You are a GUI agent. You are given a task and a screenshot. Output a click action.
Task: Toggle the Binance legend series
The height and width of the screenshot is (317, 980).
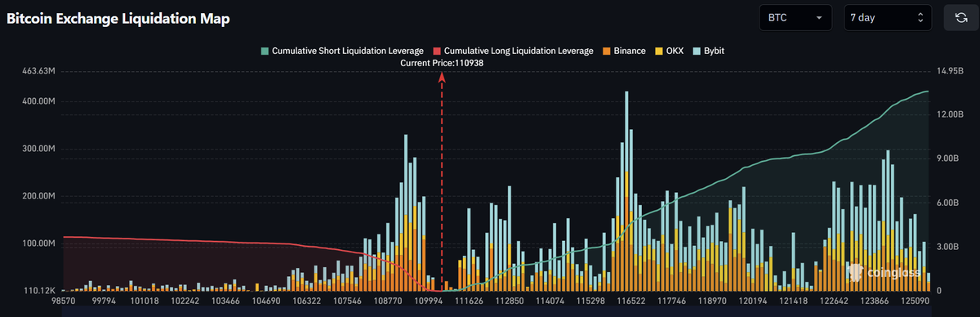tap(625, 51)
